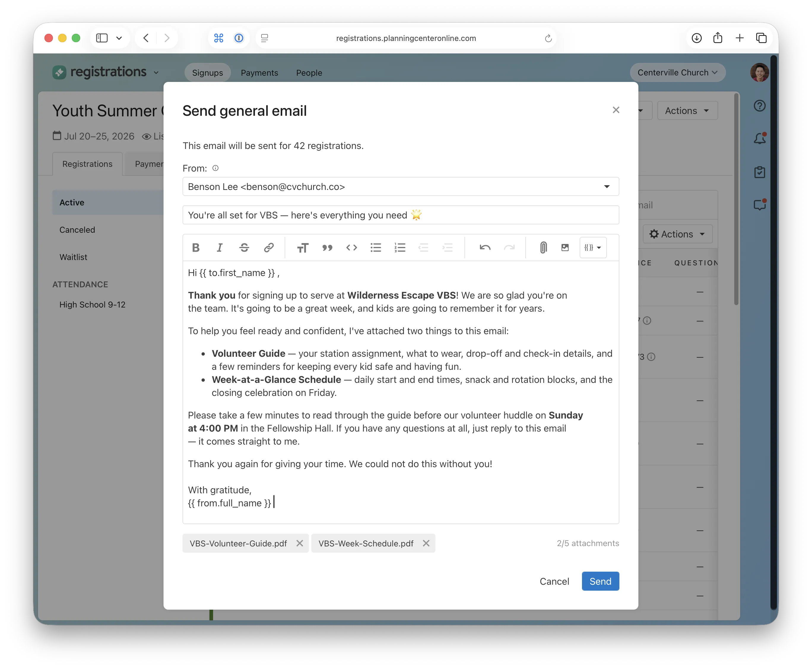Viewport: 812px width, 669px height.
Task: Go forward in browser history
Action: (167, 38)
